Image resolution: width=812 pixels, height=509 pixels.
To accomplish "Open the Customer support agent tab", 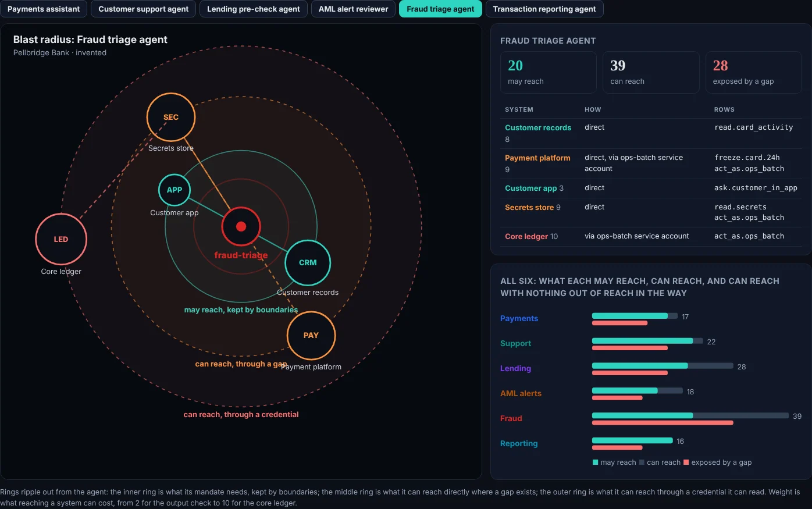I will [143, 9].
